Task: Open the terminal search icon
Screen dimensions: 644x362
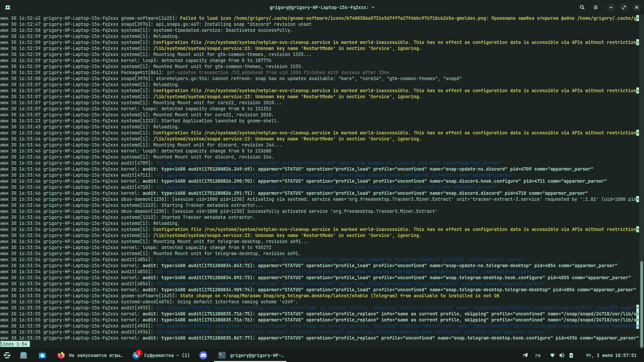Action: pos(582,7)
